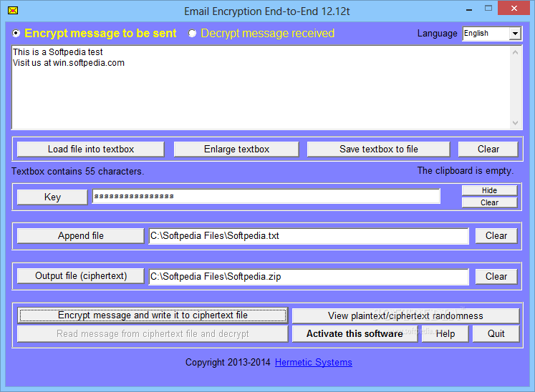Open the Hermetic Systems link

[314, 363]
